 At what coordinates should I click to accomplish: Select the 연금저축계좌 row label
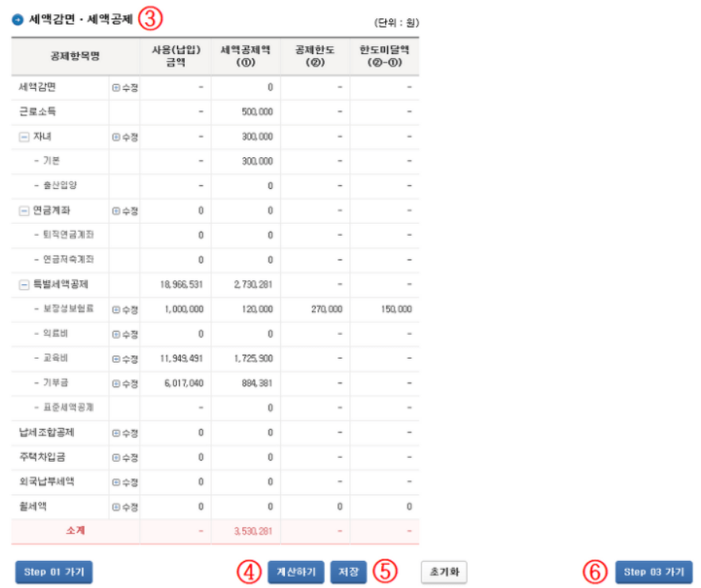[68, 259]
